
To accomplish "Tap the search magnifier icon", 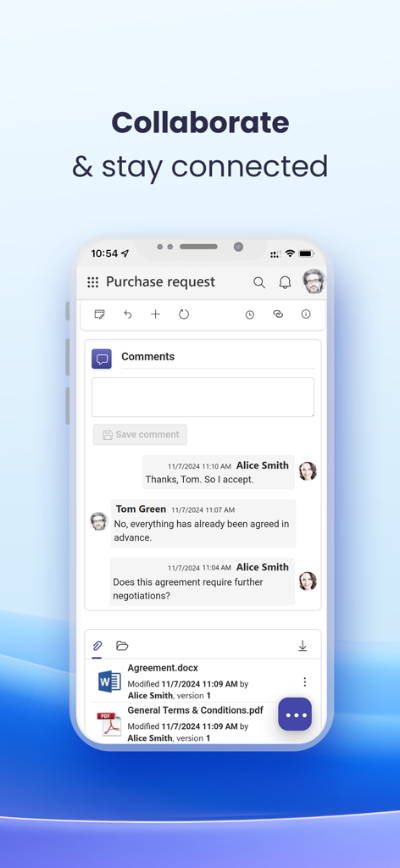I will click(259, 282).
